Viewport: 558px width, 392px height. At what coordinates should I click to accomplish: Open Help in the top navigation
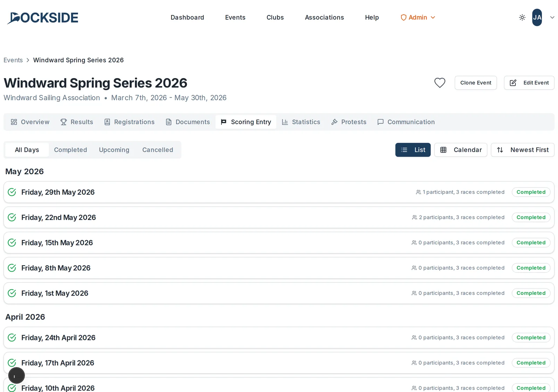(x=372, y=17)
